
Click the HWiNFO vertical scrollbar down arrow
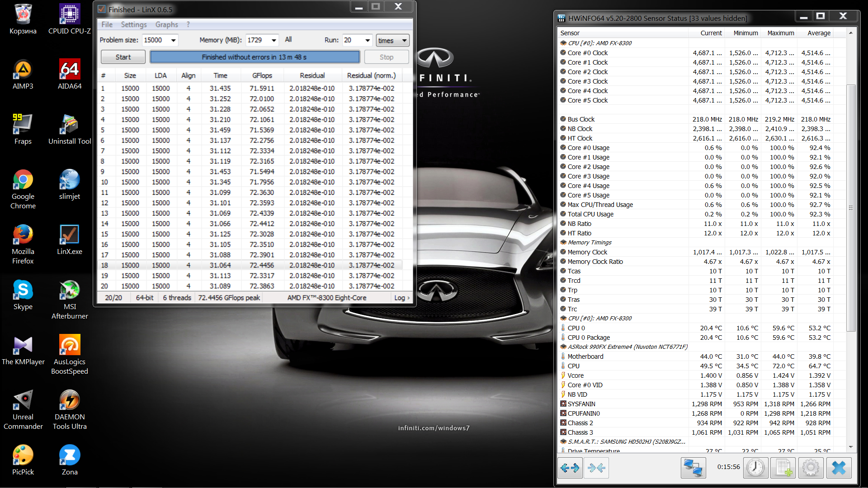851,447
